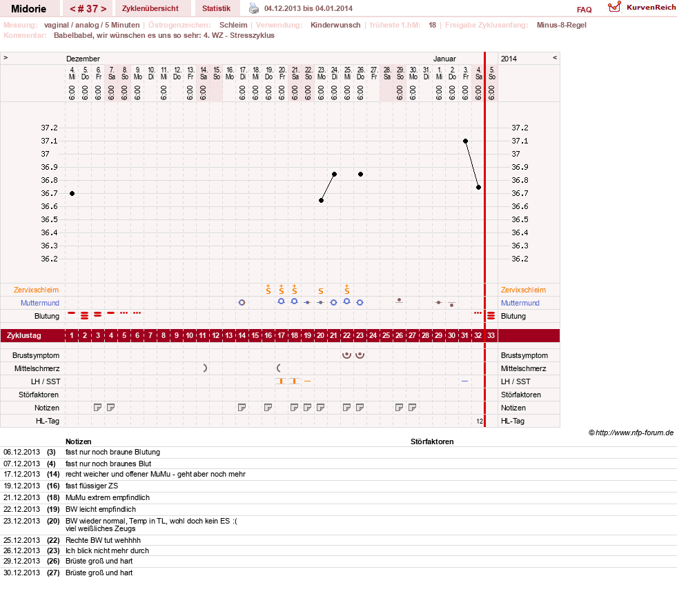Click the printer icon beside the date range
The width and height of the screenshot is (677, 616).
(254, 8)
